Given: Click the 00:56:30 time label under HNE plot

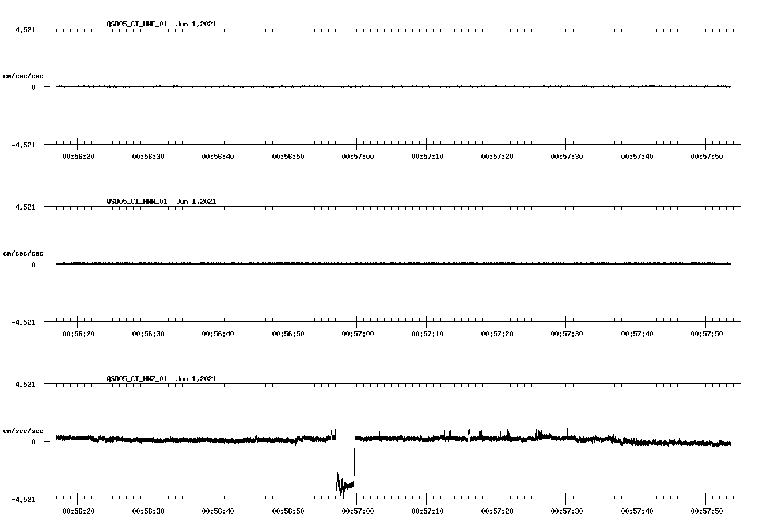Looking at the screenshot, I should (148, 156).
